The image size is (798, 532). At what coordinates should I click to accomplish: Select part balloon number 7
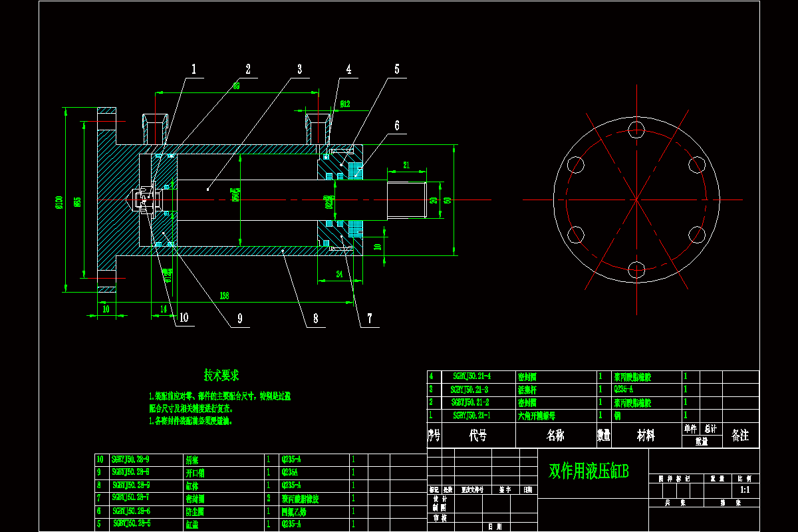click(370, 318)
